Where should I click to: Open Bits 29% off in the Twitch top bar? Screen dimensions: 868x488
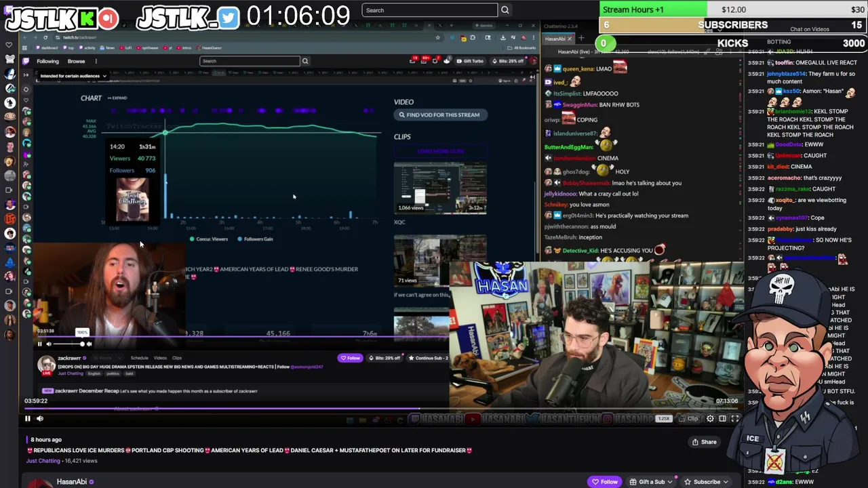(509, 61)
